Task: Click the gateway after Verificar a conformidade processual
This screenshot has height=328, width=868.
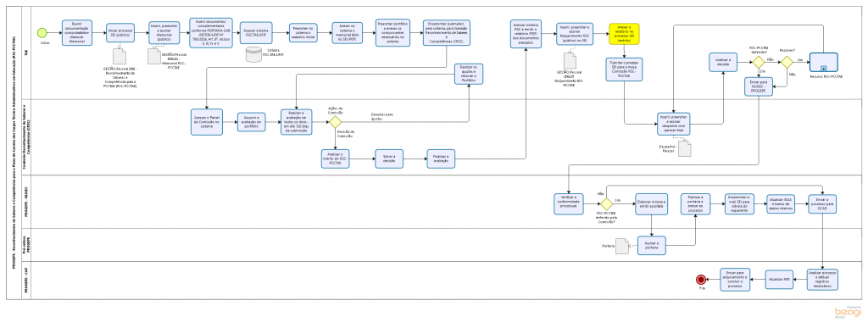Action: tap(607, 203)
